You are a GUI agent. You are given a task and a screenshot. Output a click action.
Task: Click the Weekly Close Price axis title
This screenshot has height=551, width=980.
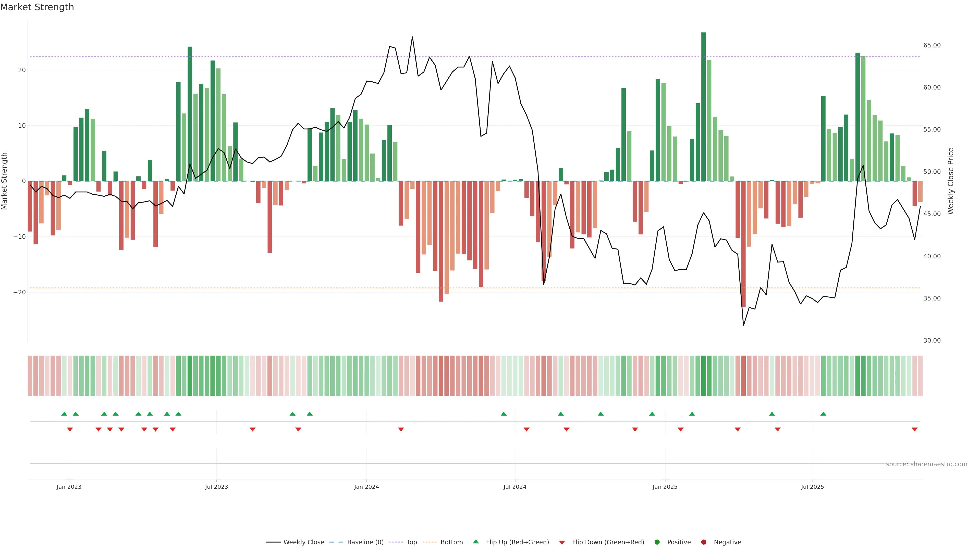951,181
